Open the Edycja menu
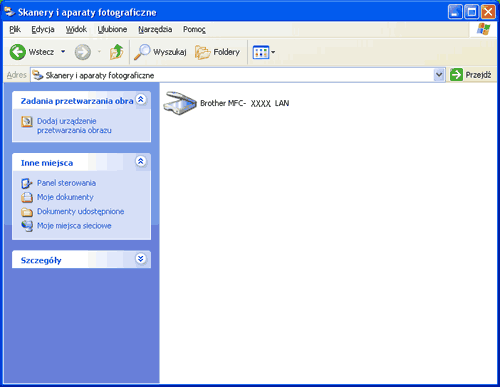Screen dimensions: 500x387 [x=43, y=29]
